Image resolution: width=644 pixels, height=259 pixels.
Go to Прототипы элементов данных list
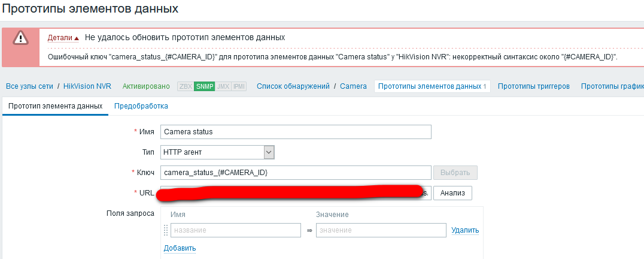pyautogui.click(x=432, y=86)
